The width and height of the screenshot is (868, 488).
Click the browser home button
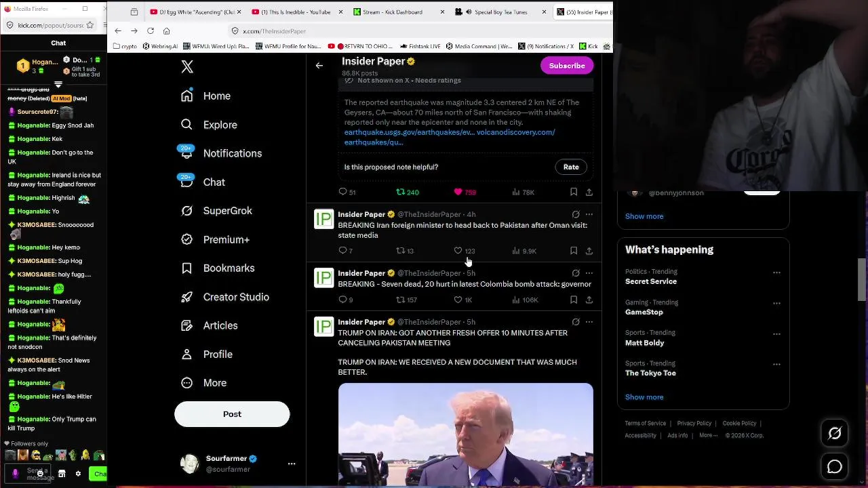[167, 31]
